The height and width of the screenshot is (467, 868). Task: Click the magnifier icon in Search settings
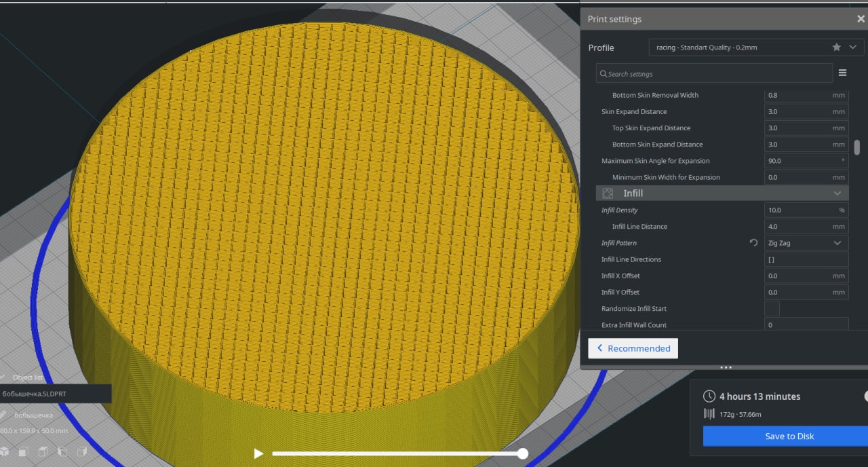603,73
